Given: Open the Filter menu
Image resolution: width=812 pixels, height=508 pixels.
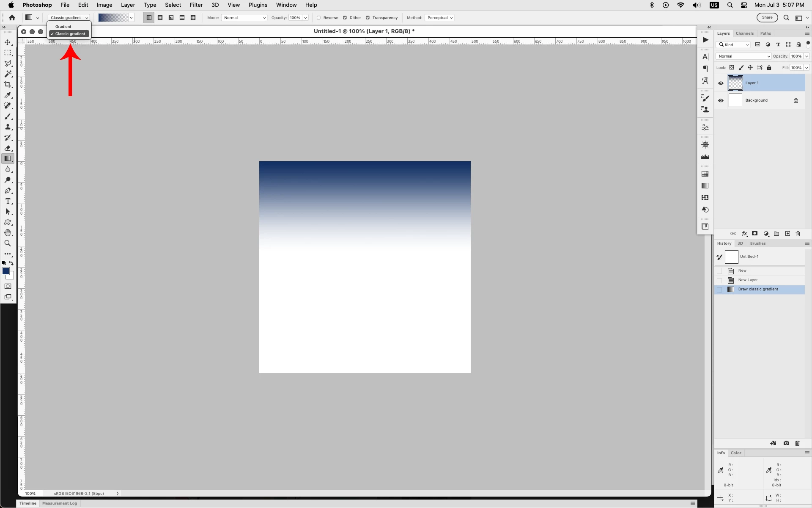Looking at the screenshot, I should tap(196, 5).
